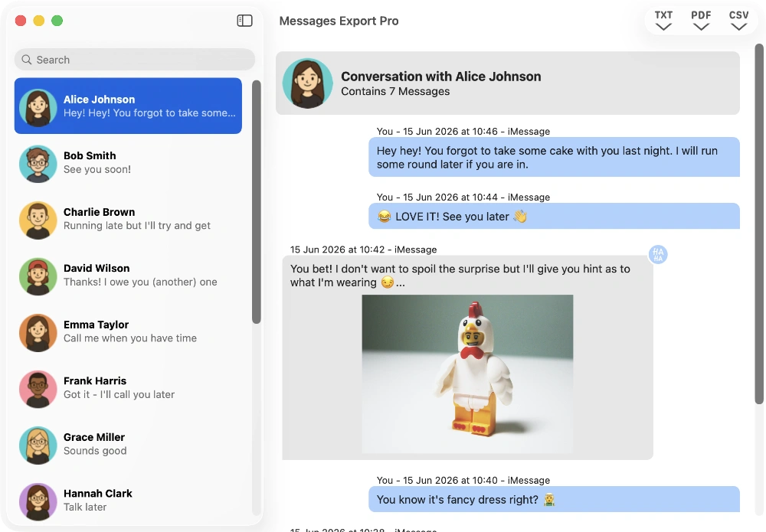Screen dimensions: 766x532
Task: Click the HaHa reaction badge
Action: [658, 254]
